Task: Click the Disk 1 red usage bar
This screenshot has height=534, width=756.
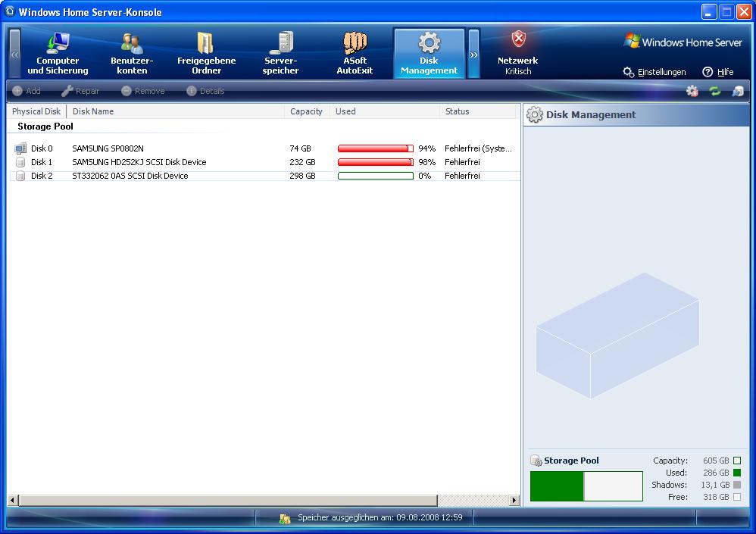Action: pyautogui.click(x=376, y=162)
